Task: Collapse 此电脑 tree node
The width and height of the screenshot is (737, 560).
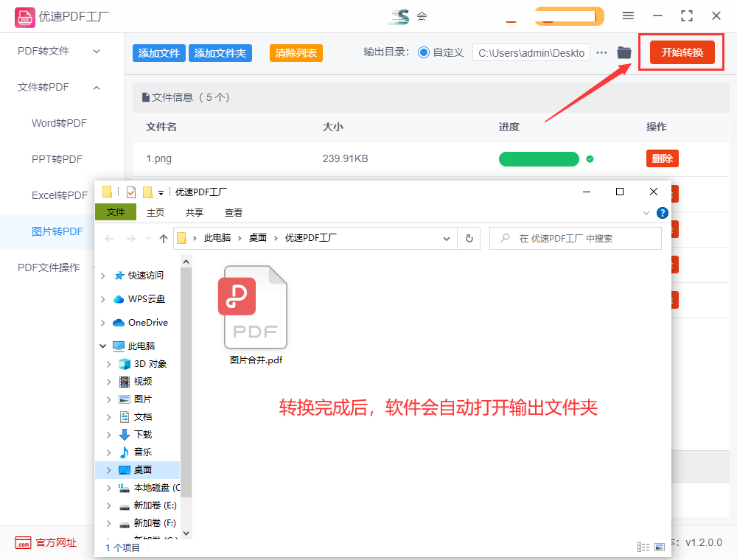Action: click(x=103, y=346)
